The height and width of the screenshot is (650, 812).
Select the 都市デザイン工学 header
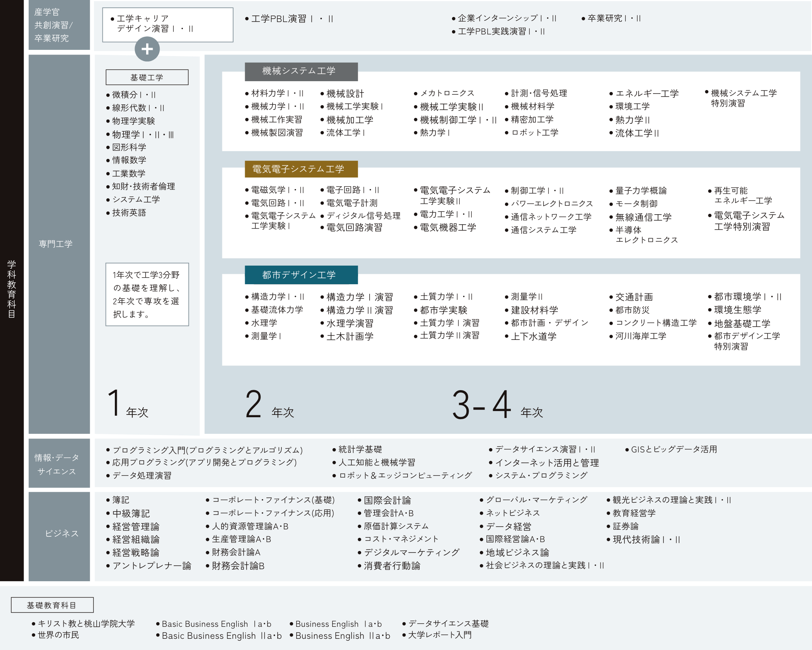(x=301, y=275)
